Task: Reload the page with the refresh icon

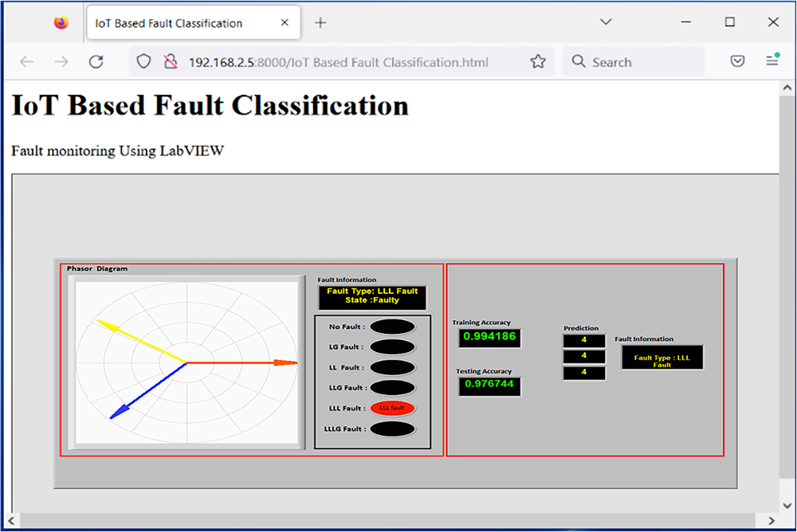Action: [x=96, y=62]
